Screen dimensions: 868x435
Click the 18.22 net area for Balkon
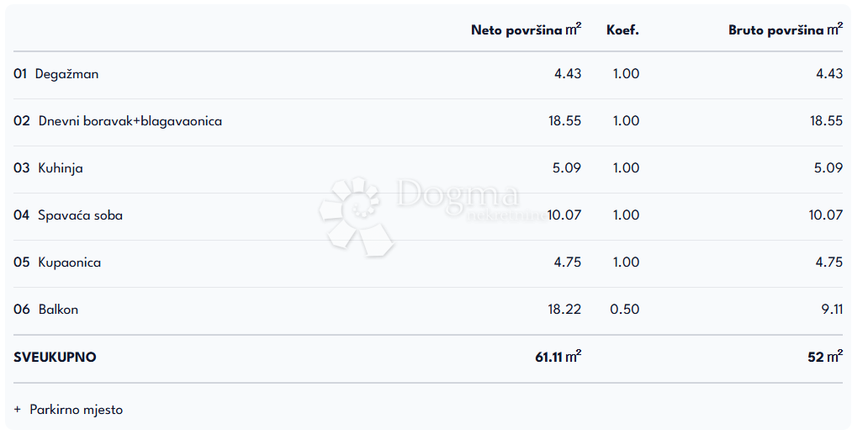[x=564, y=310]
